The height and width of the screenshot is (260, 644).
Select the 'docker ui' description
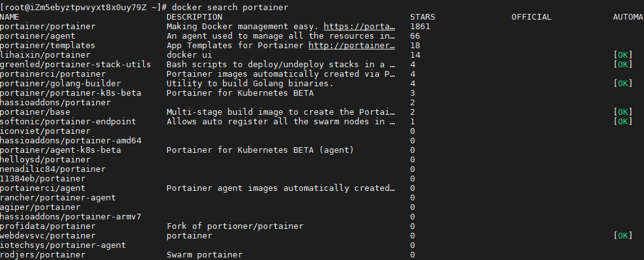190,55
